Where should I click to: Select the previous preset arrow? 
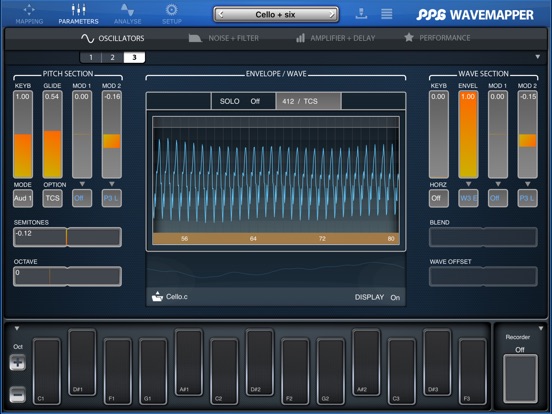[221, 14]
